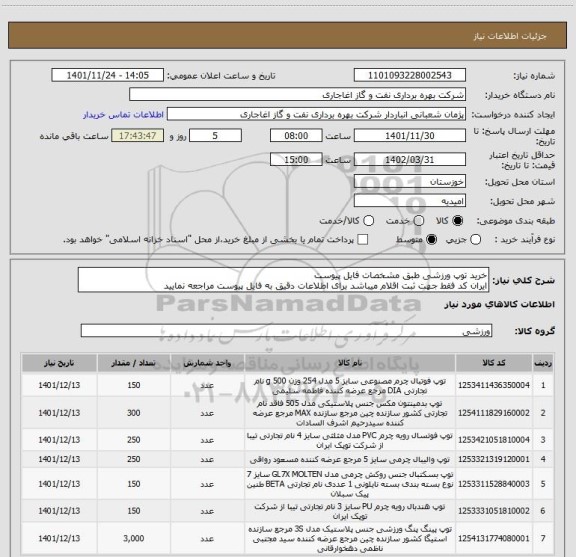Select the کالا radio button
Screen dimensions: 576x557
(x=458, y=221)
